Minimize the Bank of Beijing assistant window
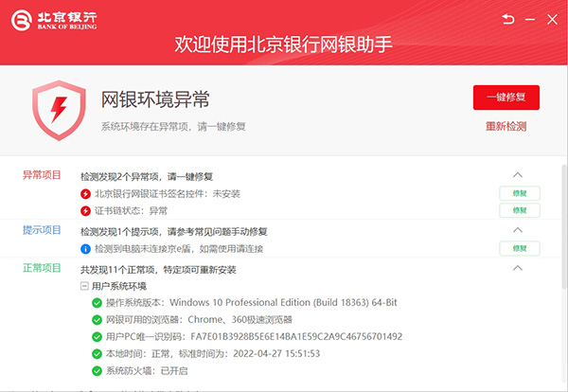This screenshot has height=392, width=568. (x=530, y=19)
